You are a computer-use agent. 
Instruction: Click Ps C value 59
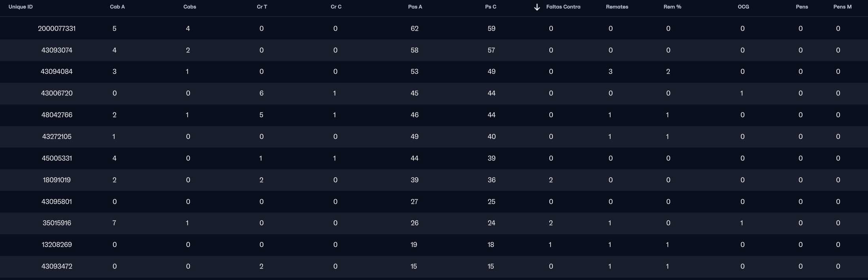coord(491,28)
